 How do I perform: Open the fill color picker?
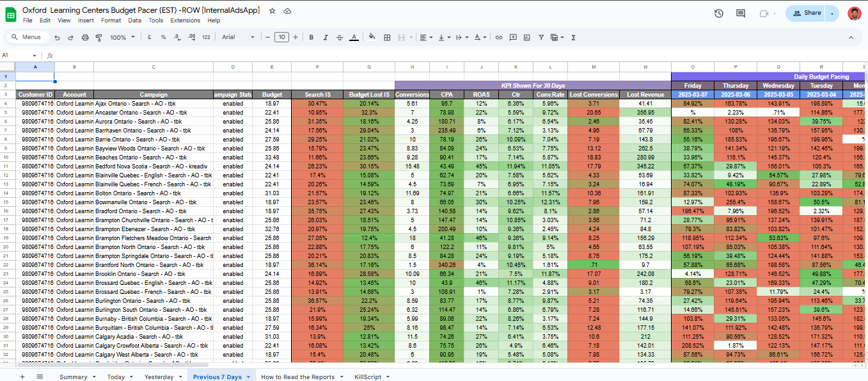pyautogui.click(x=373, y=38)
